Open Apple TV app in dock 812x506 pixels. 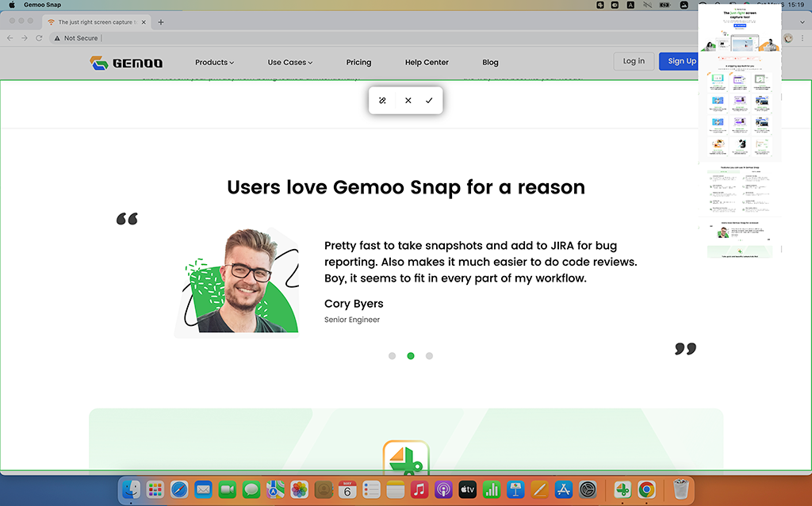(468, 489)
